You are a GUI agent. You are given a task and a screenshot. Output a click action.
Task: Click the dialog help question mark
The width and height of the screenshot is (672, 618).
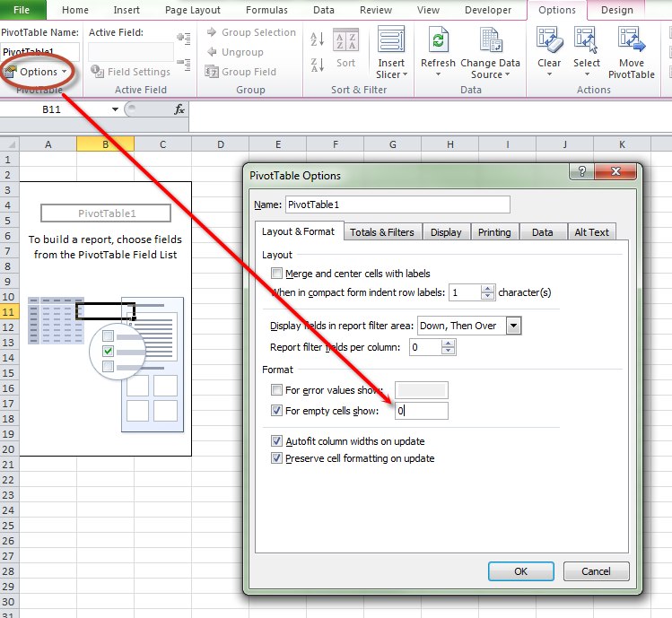(x=582, y=172)
